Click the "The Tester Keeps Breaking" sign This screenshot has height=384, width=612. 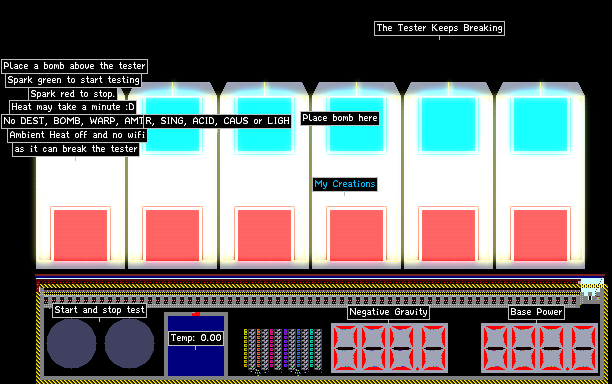pos(439,28)
